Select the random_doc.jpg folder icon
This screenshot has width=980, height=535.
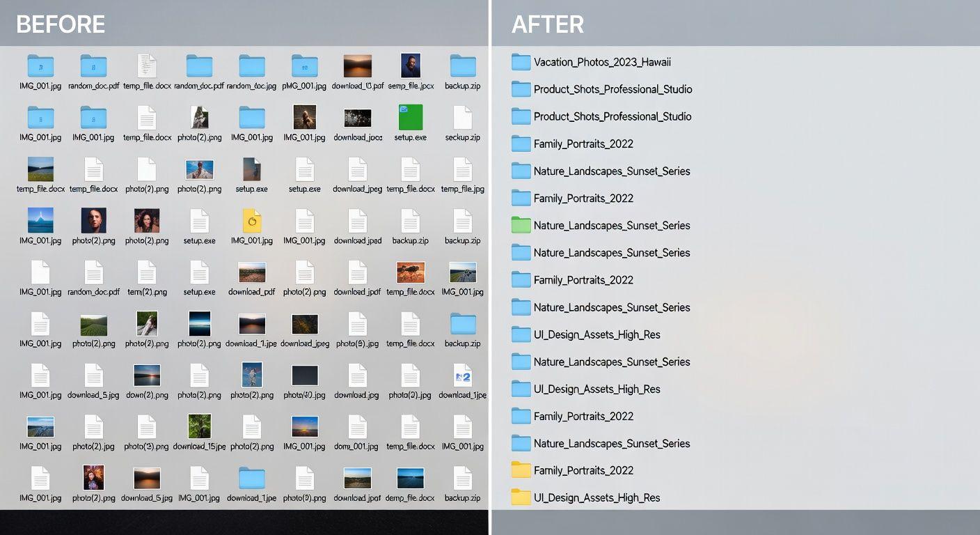click(x=252, y=66)
